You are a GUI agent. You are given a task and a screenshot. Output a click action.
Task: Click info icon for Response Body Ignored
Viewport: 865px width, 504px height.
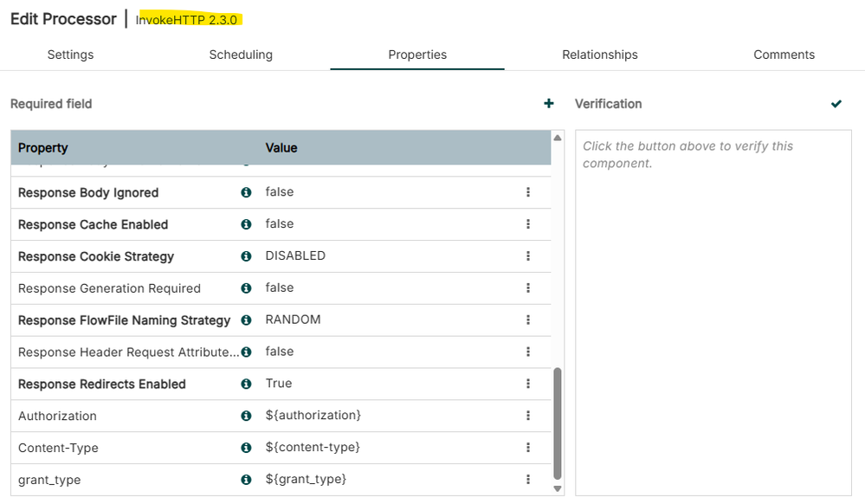click(246, 192)
